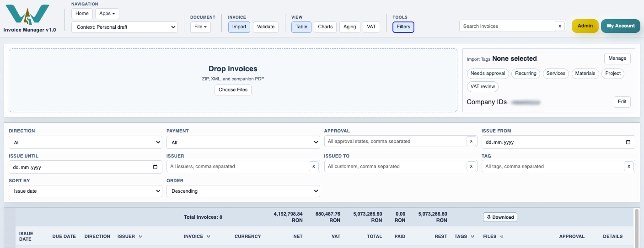Click the Tags column filter icon
Image resolution: width=644 pixels, height=248 pixels.
tap(472, 236)
